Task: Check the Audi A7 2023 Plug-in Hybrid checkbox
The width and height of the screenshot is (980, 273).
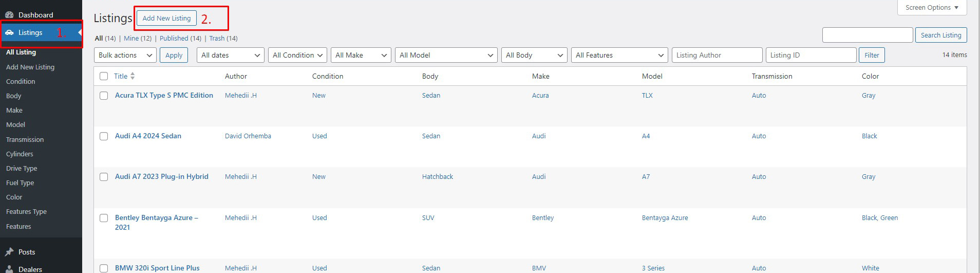Action: [104, 177]
